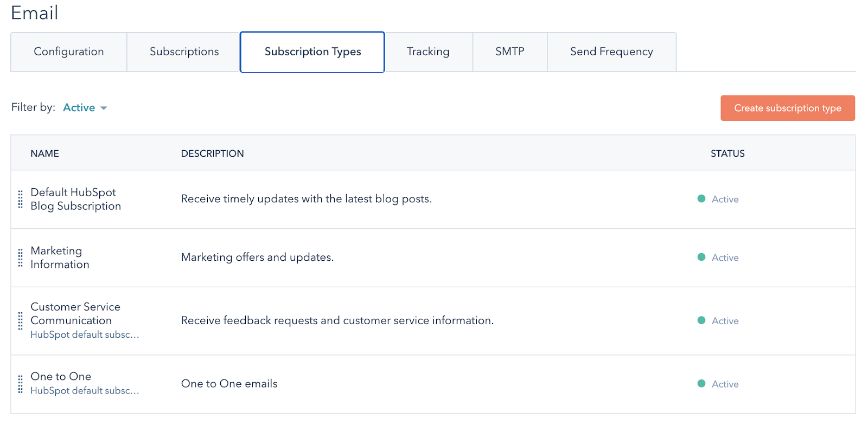Open HubSpot default link under One to One
Viewport: 868px width, 425px height.
click(x=85, y=391)
